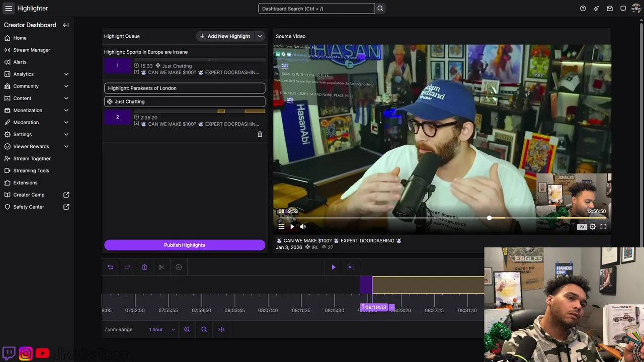
Task: Select the scissors split tool
Action: [x=162, y=267]
